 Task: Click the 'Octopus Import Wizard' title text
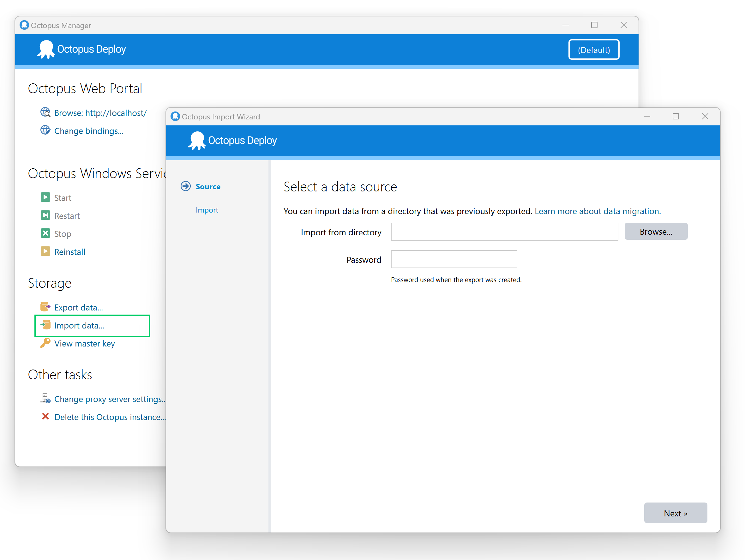tap(221, 117)
